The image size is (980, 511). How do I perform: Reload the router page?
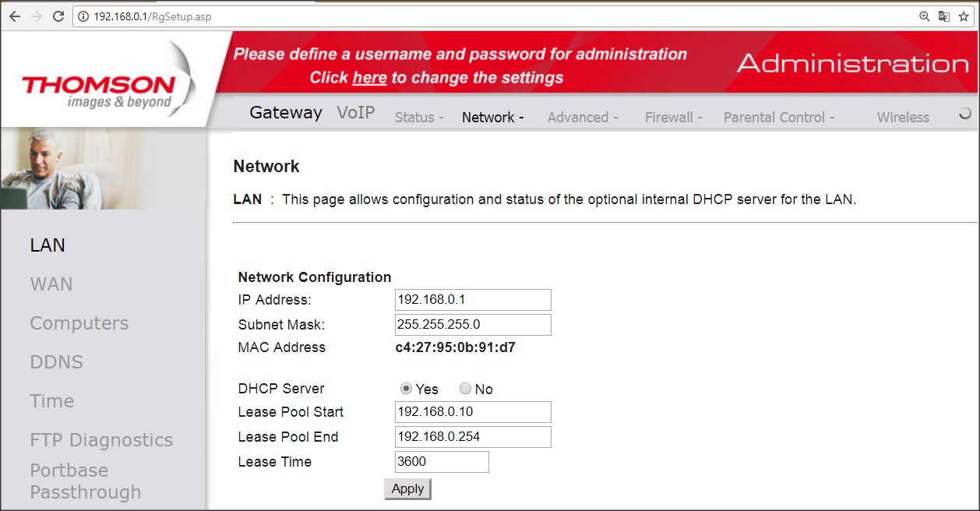pyautogui.click(x=58, y=16)
